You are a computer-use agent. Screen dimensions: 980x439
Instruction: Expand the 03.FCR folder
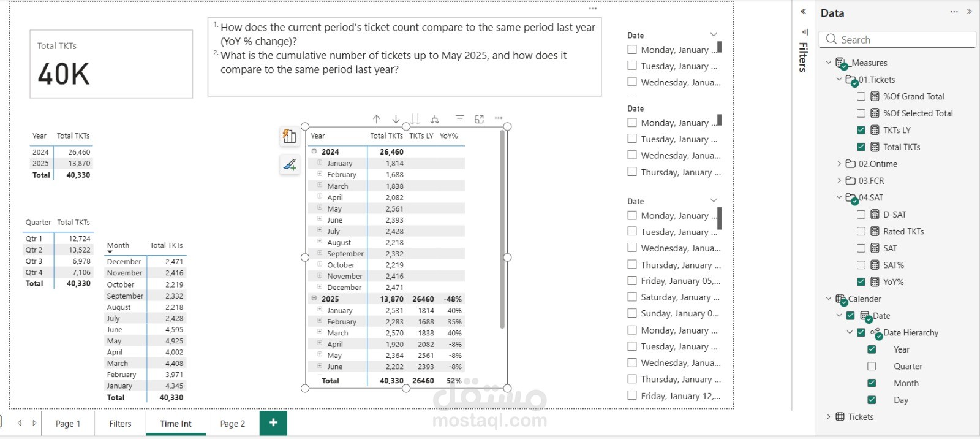click(839, 181)
